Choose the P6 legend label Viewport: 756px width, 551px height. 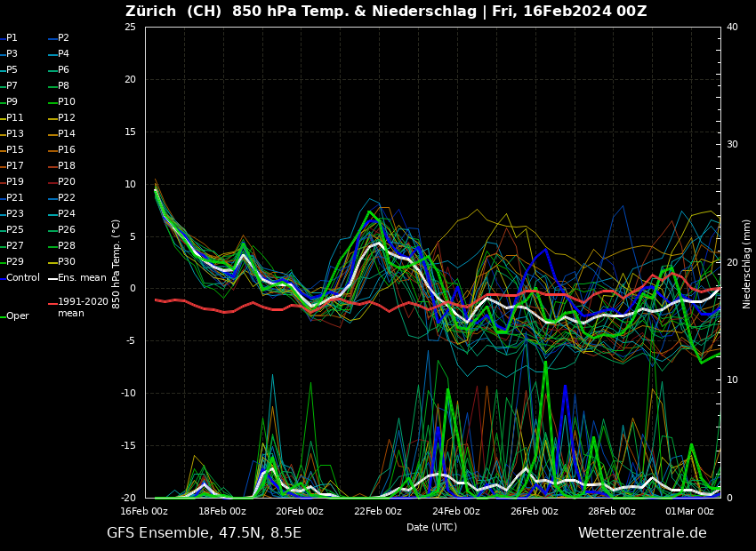[64, 70]
